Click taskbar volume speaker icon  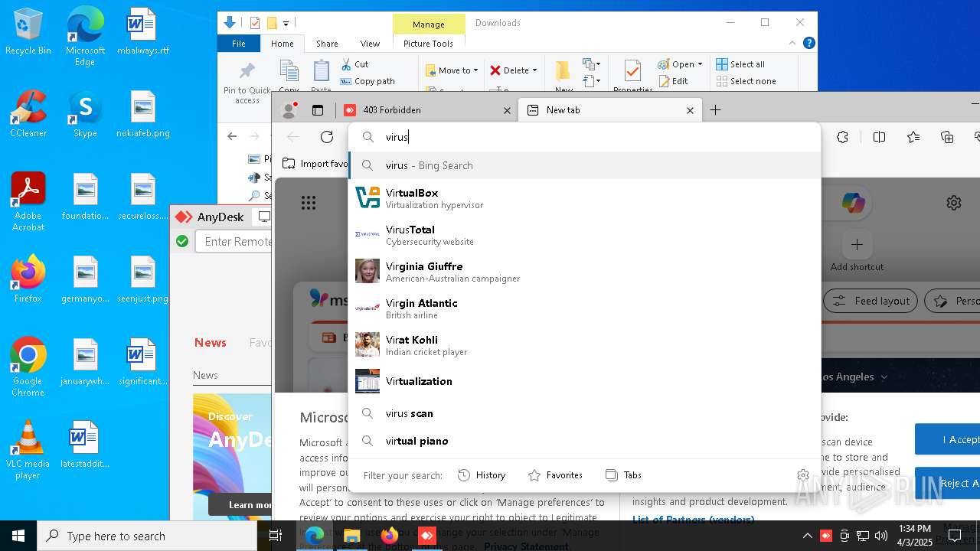tap(881, 536)
